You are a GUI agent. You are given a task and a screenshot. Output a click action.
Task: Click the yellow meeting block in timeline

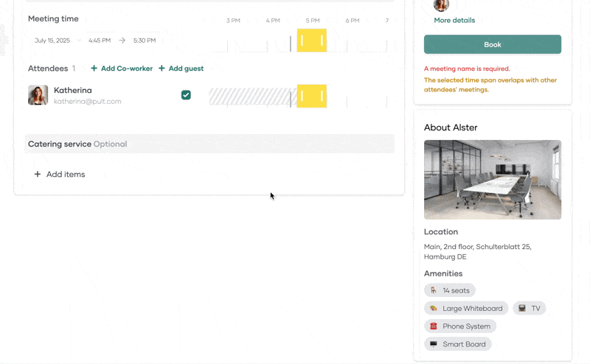coord(311,41)
